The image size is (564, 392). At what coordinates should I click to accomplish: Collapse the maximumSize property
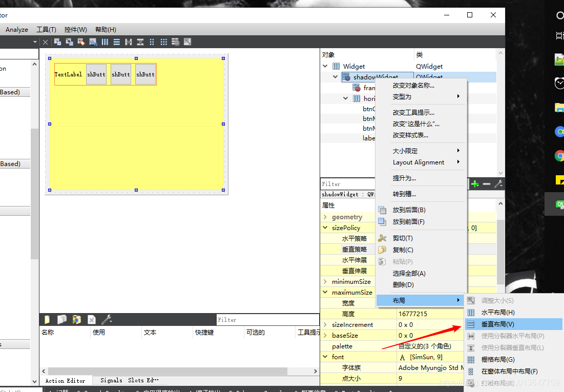coord(325,292)
